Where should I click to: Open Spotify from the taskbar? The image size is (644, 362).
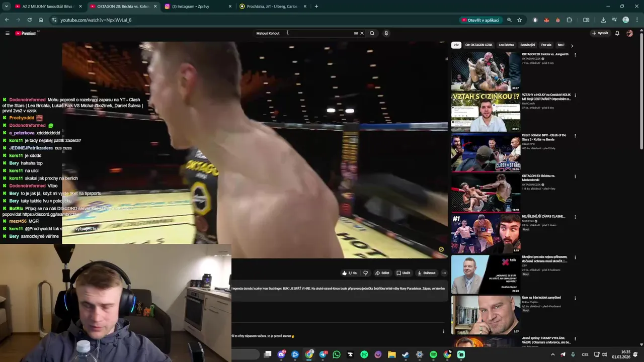click(433, 354)
